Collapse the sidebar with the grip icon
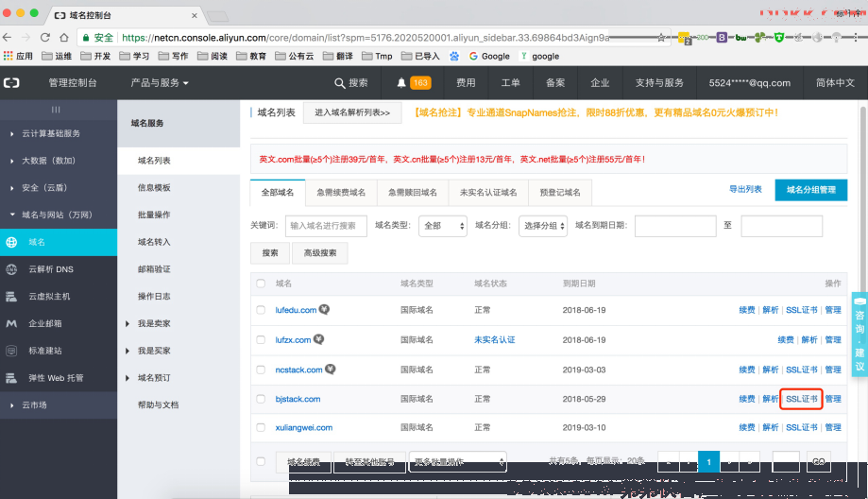Screen dimensions: 868x499 click(56, 110)
